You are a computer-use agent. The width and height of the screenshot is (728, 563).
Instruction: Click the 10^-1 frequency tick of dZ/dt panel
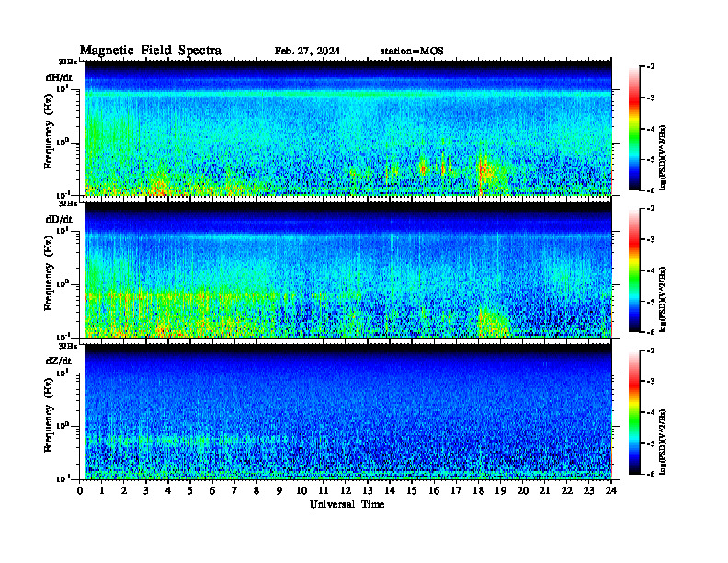[63, 478]
